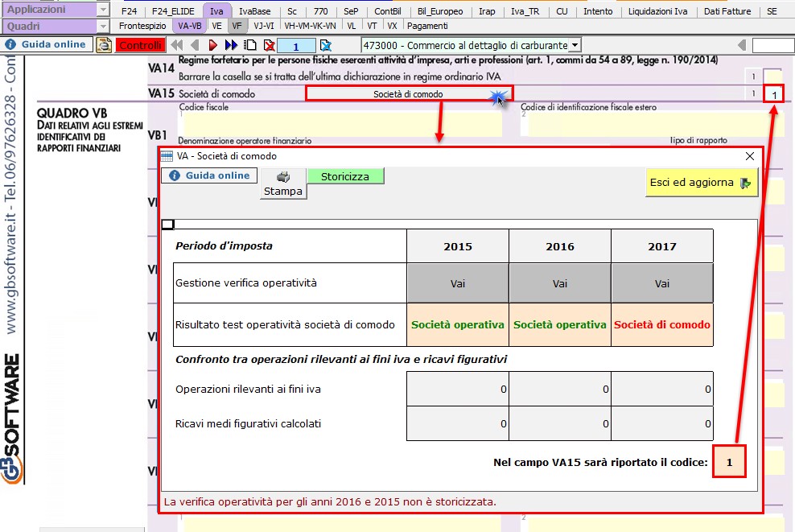795x532 pixels.
Task: Jump to the last record double-right arrow
Action: point(231,45)
